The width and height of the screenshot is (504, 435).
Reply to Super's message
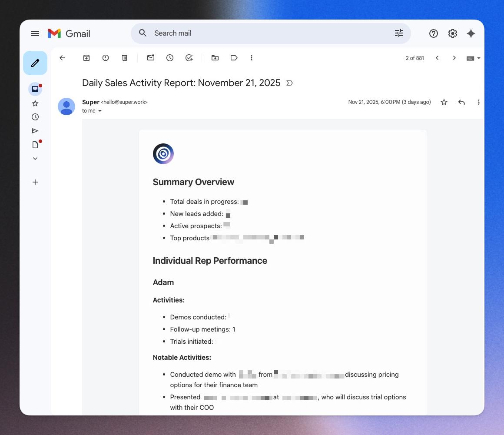coord(461,102)
